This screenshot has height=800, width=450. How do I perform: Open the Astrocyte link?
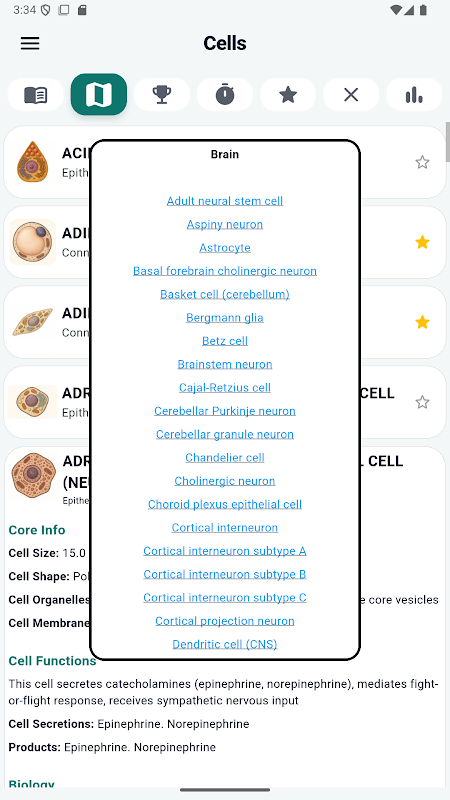tap(225, 248)
